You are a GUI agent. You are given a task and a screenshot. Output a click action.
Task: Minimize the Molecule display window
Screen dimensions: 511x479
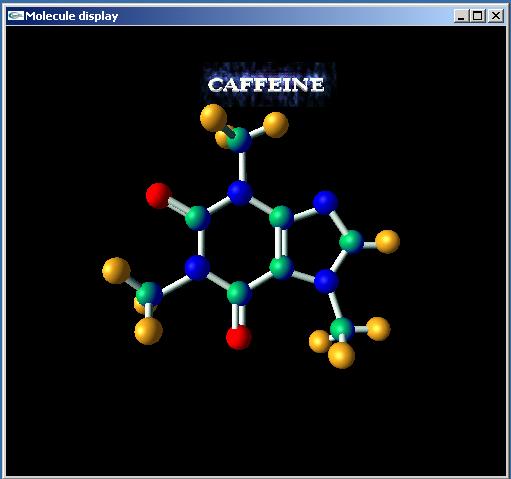462,16
